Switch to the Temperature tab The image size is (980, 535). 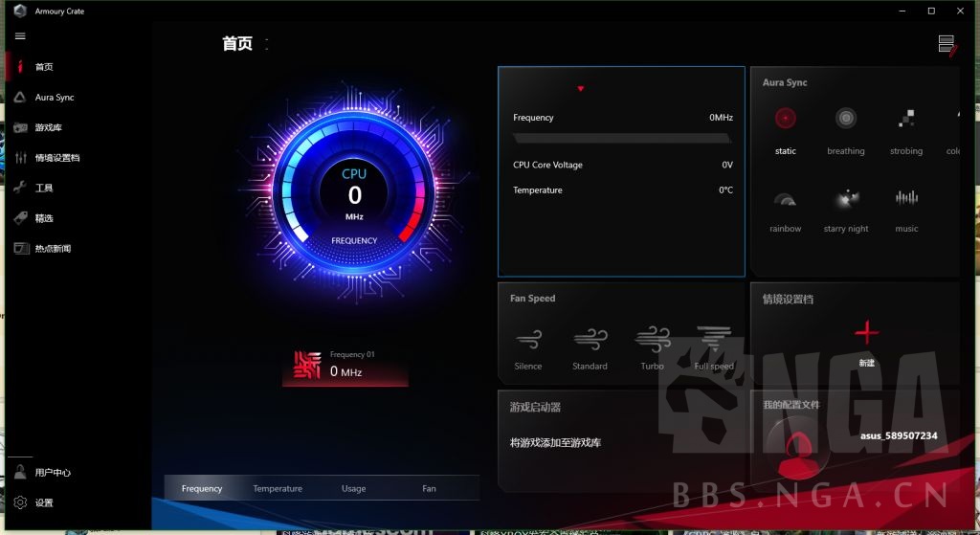pos(278,488)
